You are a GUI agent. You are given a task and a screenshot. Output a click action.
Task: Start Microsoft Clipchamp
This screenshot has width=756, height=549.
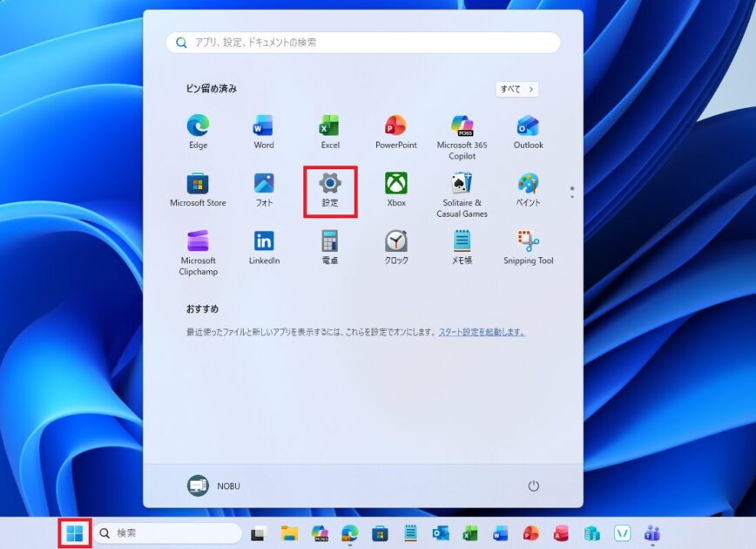click(x=197, y=245)
